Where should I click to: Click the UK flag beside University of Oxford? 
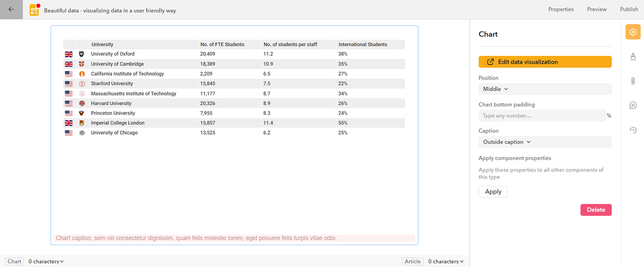69,54
